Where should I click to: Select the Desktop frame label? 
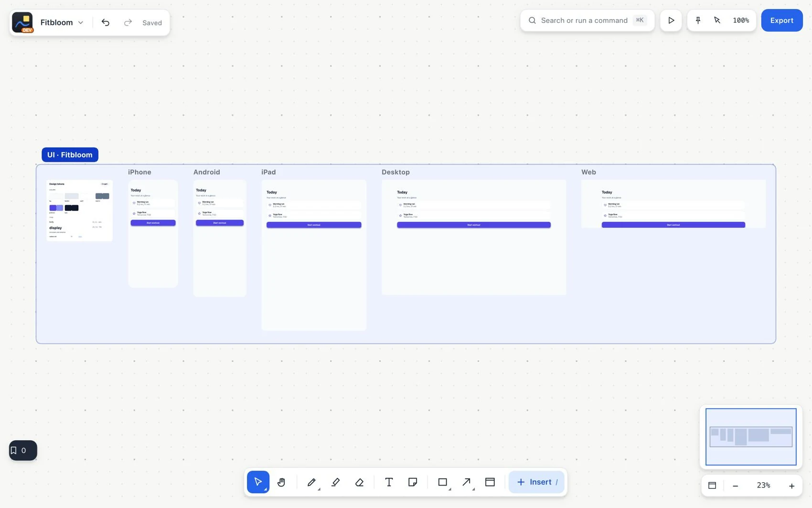[395, 172]
